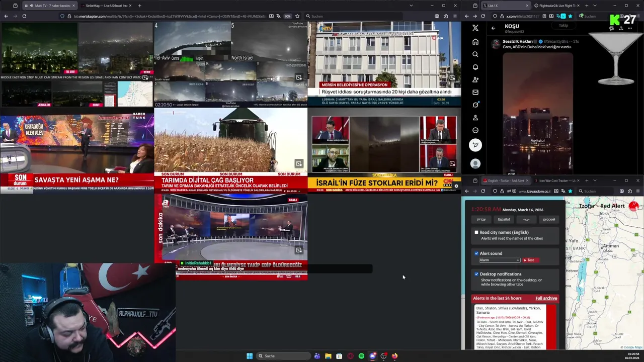Open X search (magnifier) in sidebar
The image size is (644, 362).
[475, 54]
